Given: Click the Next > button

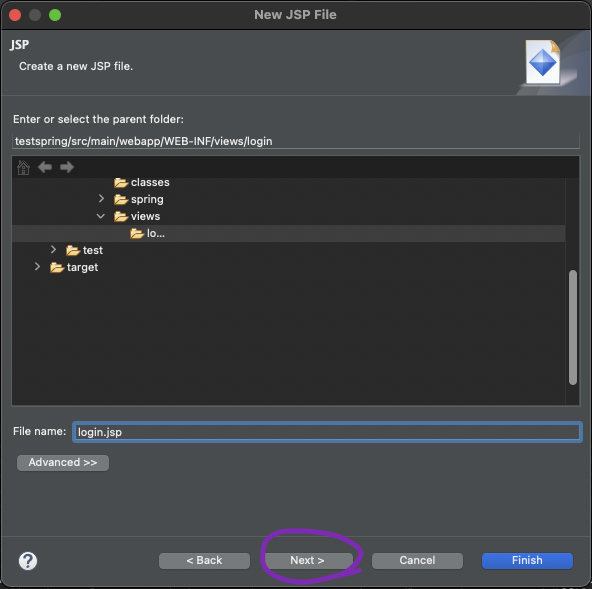Looking at the screenshot, I should coord(309,561).
